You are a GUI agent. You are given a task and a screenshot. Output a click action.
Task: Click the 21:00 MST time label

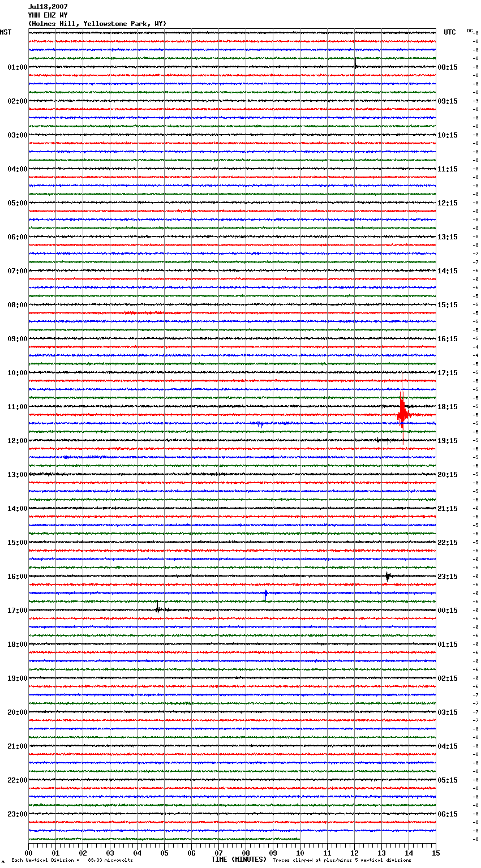17,746
